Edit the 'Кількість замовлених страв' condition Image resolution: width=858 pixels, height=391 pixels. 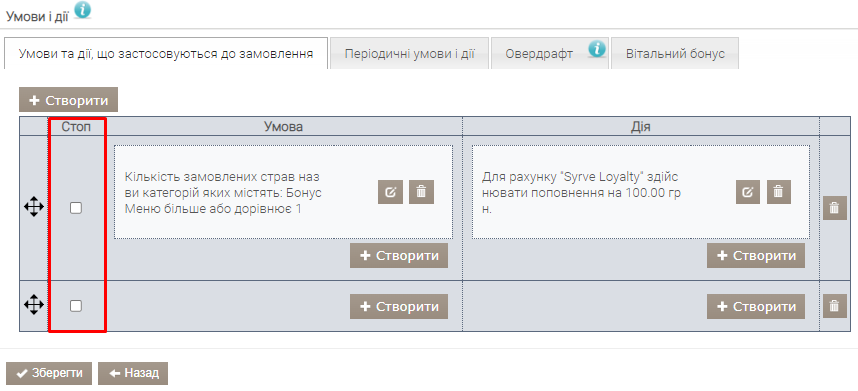coord(390,192)
